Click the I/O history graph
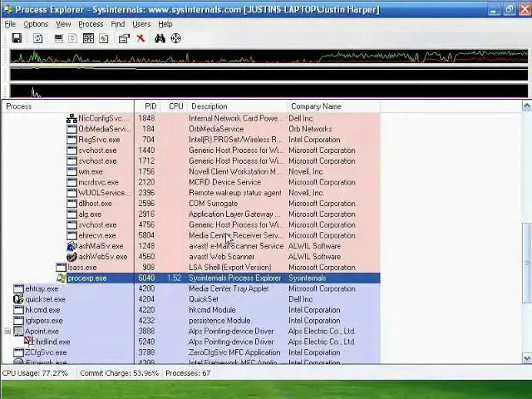The height and width of the screenshot is (399, 532). 268,91
